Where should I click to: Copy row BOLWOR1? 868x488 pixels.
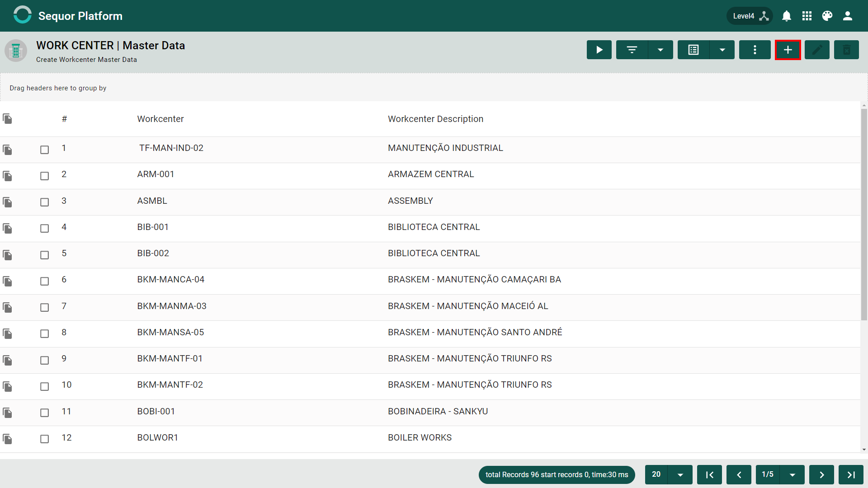tap(7, 439)
